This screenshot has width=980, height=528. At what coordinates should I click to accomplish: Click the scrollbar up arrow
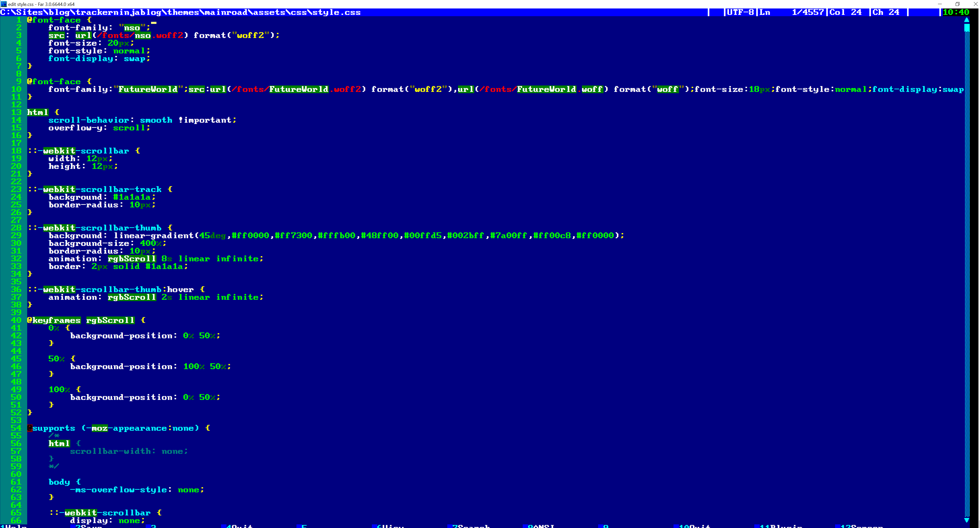(x=967, y=20)
